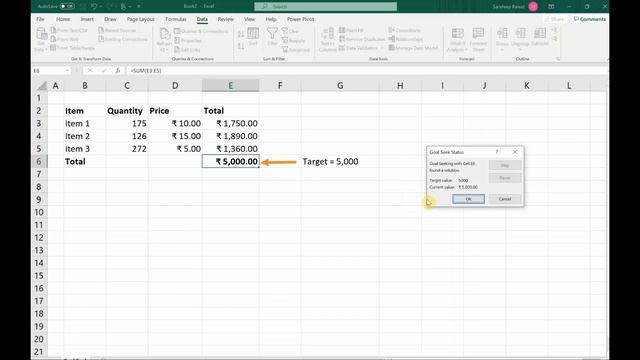Click into the formula bar
Screen dimensions: 640x360
pyautogui.click(x=367, y=71)
